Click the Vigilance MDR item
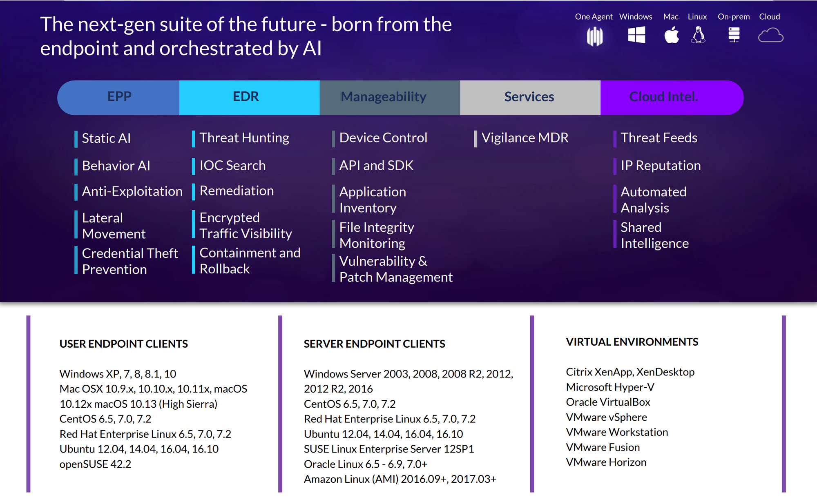Viewport: 817px width, 504px height. (525, 138)
